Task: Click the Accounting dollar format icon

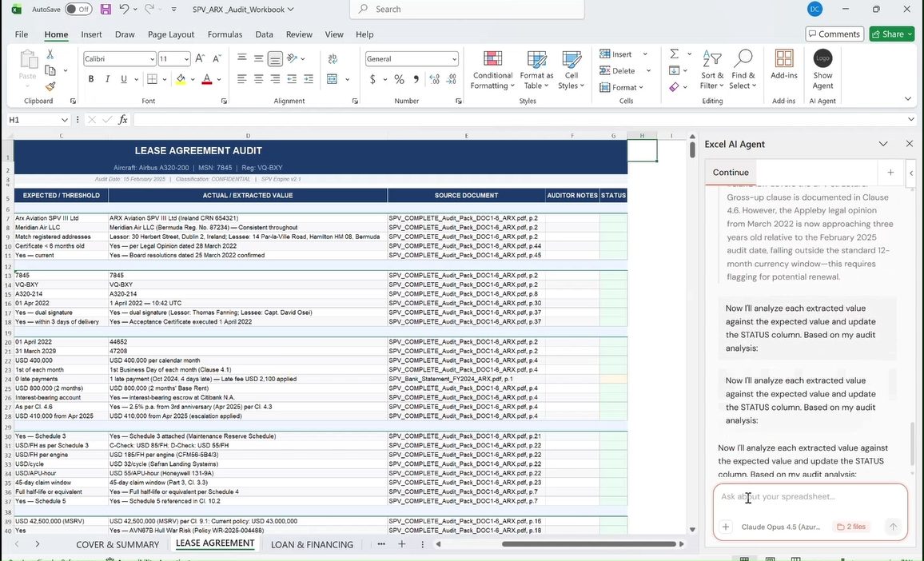Action: click(x=372, y=79)
